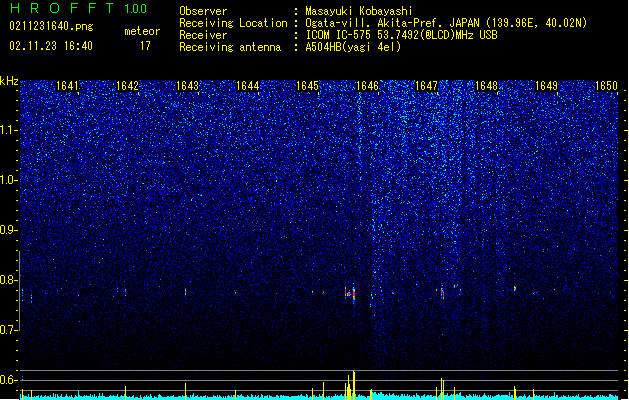Click the 0.6 frequency axis label
This screenshot has width=629, height=400.
tap(9, 380)
